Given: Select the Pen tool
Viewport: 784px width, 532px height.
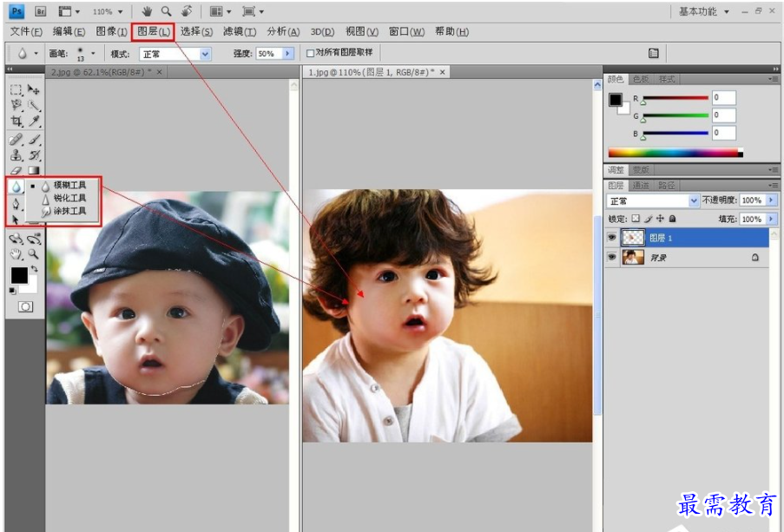Looking at the screenshot, I should (x=16, y=204).
